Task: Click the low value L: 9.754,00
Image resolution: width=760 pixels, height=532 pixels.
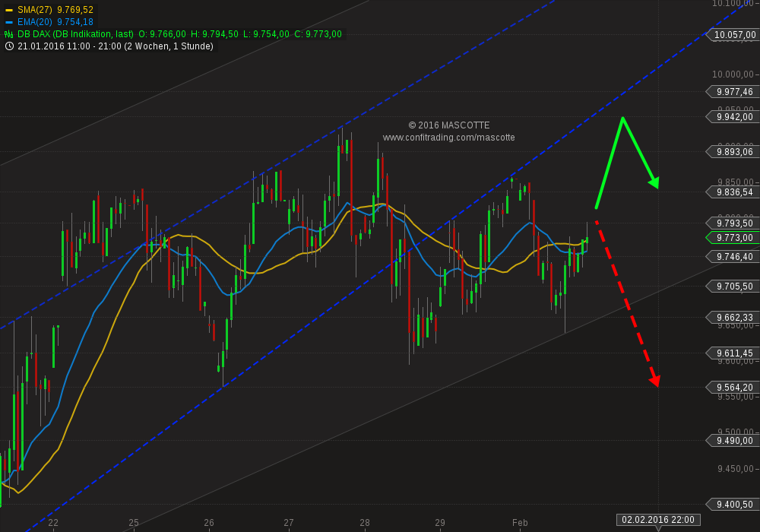Action: (266, 34)
